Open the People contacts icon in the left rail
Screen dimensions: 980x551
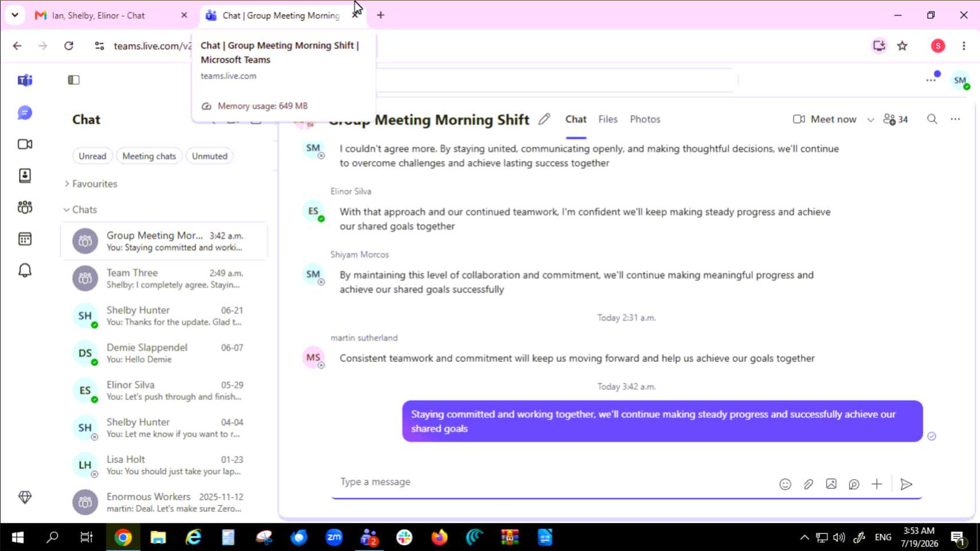[25, 175]
